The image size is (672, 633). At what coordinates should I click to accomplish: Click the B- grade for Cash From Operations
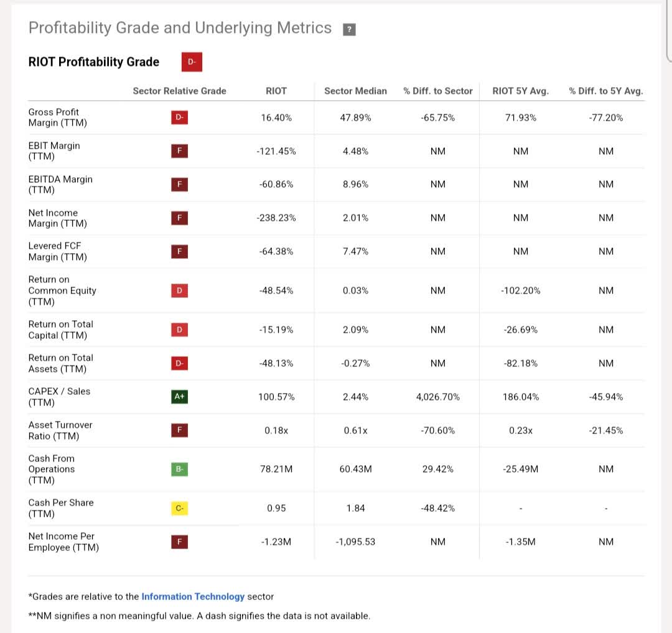click(179, 469)
